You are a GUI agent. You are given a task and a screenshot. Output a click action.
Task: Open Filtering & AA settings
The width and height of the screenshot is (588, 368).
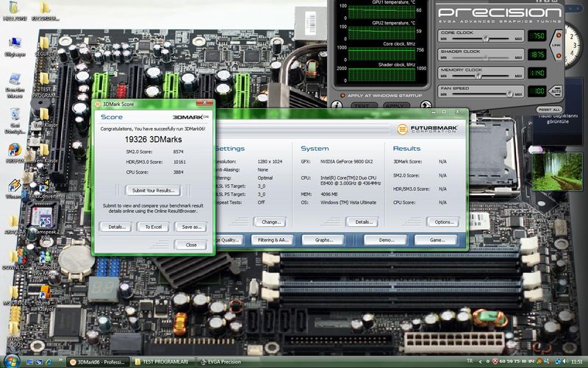point(273,240)
